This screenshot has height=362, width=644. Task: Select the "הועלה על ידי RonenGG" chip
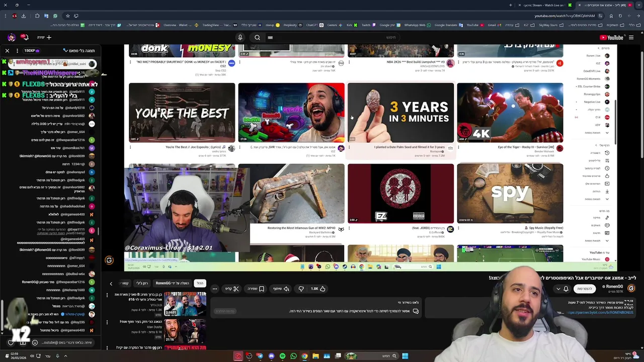[172, 283]
